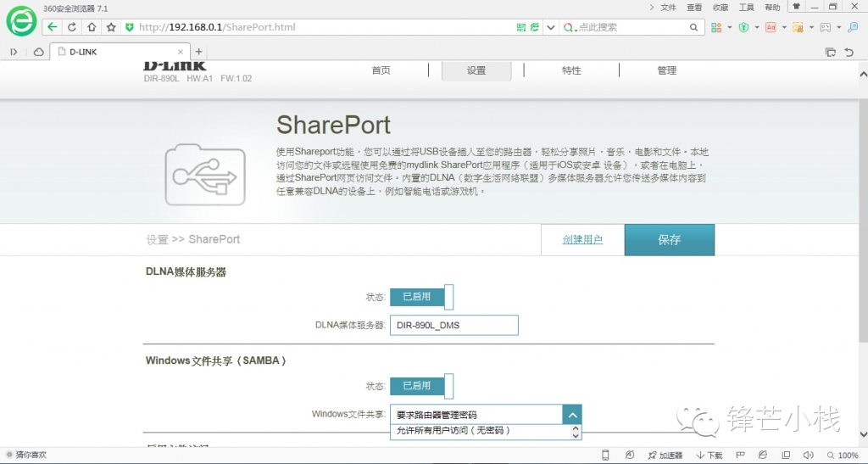Expand the extensions grid dropdown arrow
This screenshot has height=464, width=868.
tap(729, 27)
